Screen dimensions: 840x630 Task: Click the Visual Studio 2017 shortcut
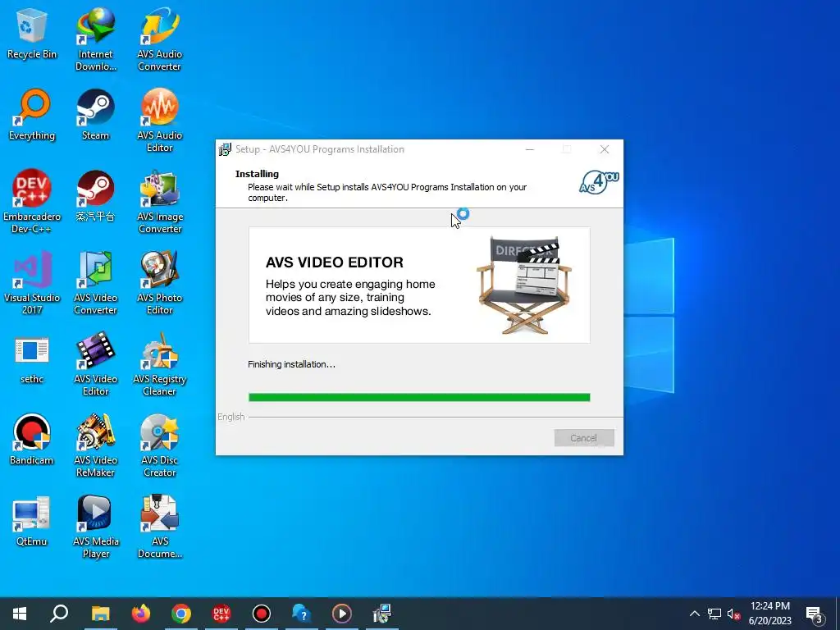pyautogui.click(x=32, y=283)
